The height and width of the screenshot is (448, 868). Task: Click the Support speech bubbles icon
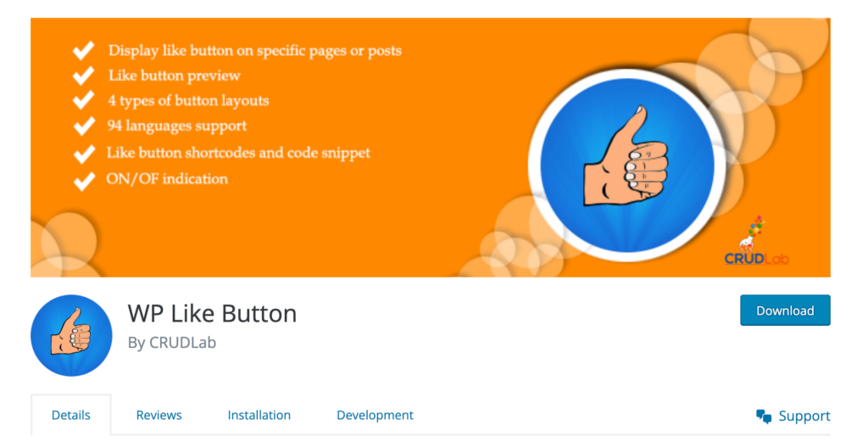click(x=764, y=417)
